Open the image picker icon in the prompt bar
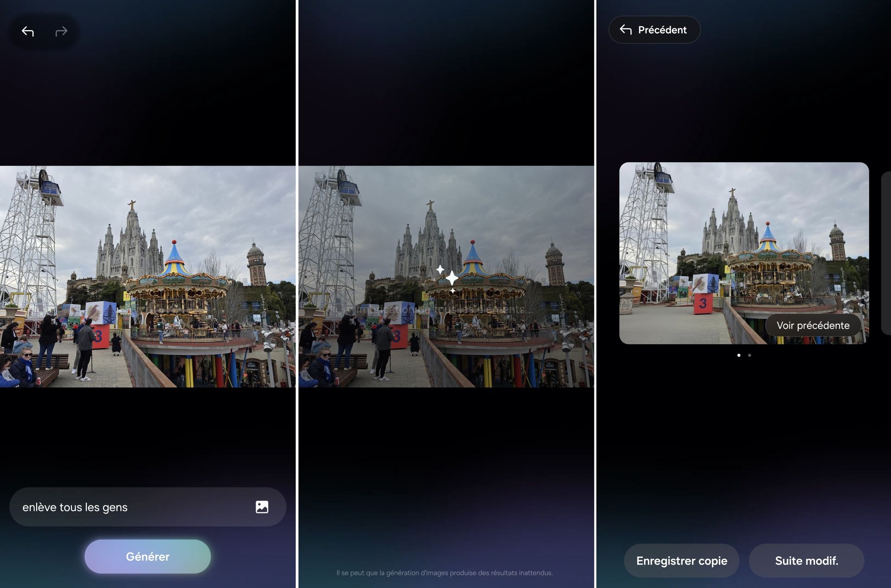This screenshot has height=588, width=891. click(x=262, y=506)
